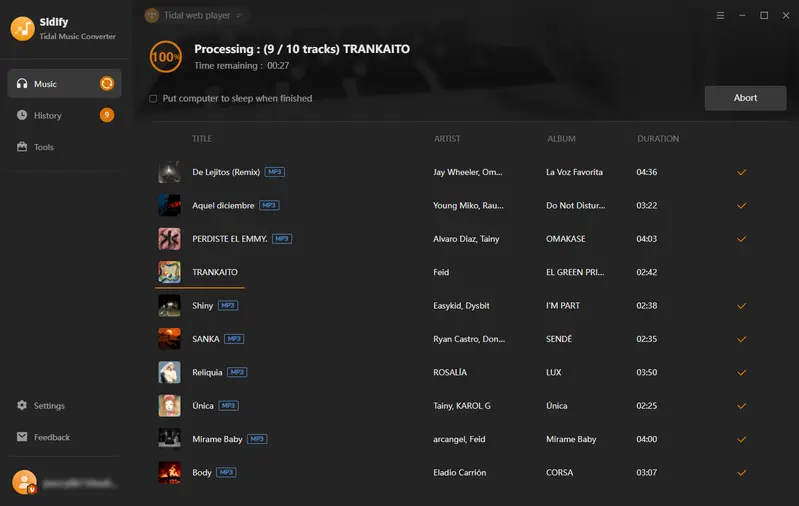Click the done checkmark for Reliquia
Screen dimensions: 799x506
coord(741,372)
